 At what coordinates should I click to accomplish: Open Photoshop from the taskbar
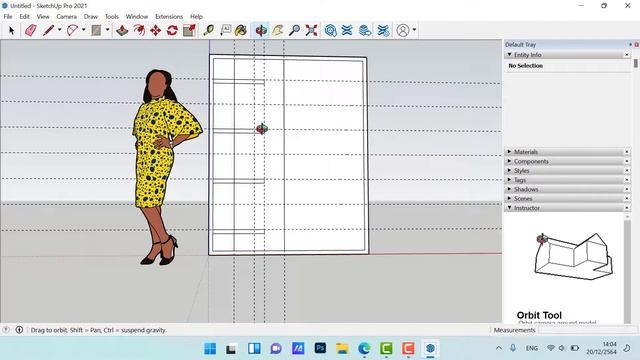(x=320, y=349)
